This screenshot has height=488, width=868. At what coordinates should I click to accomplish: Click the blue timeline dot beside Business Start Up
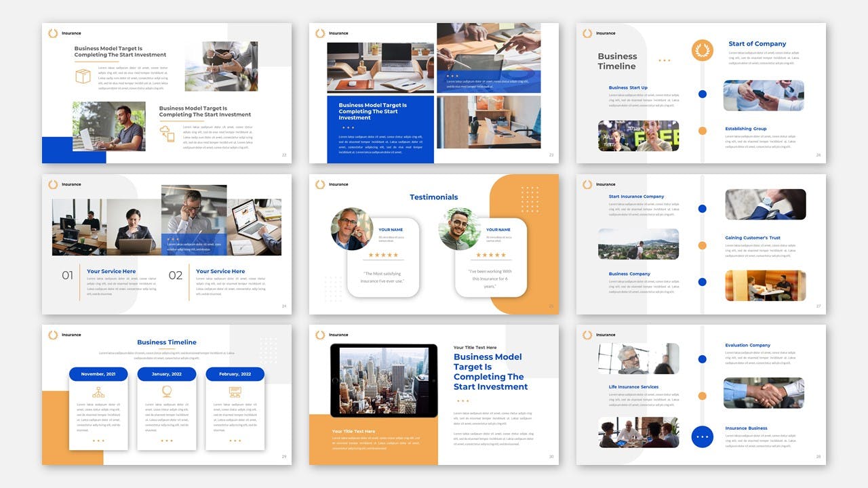coord(702,94)
